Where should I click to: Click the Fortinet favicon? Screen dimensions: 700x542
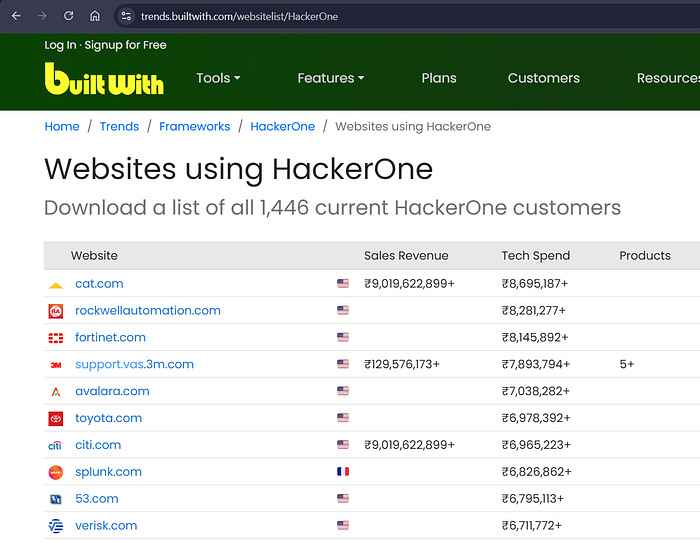56,338
